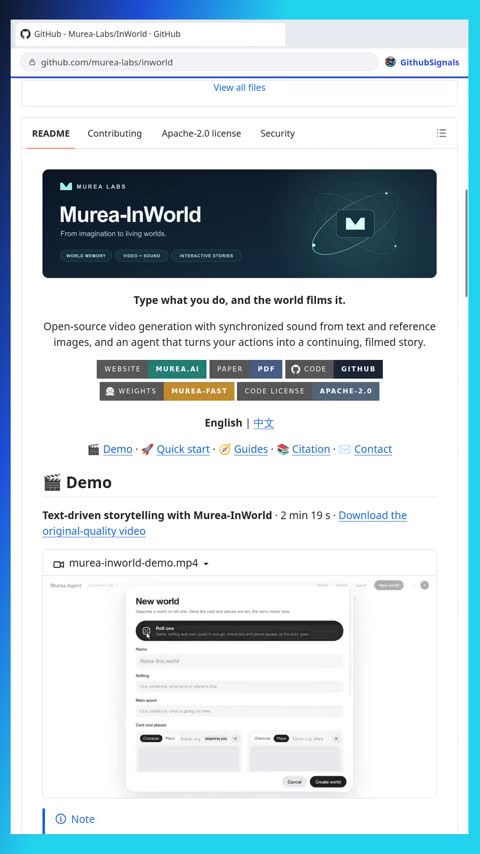This screenshot has width=480, height=854.
Task: Switch to the 中文 language link
Action: coord(264,423)
